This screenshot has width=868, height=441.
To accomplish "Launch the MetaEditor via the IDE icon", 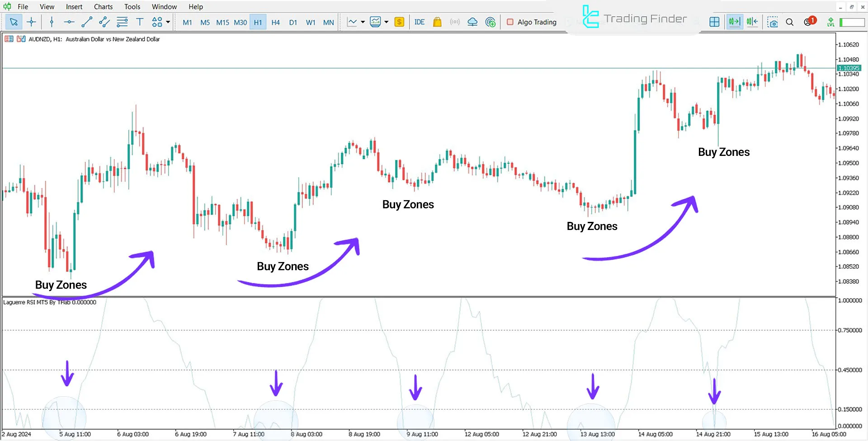I will pyautogui.click(x=420, y=22).
